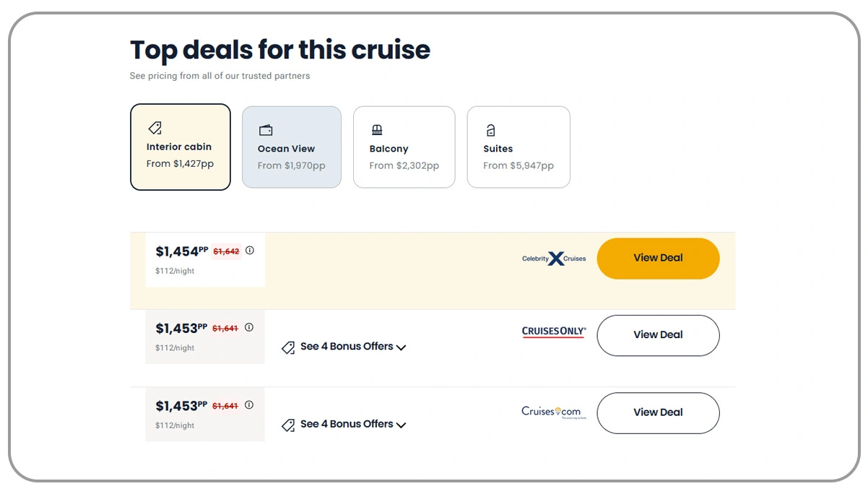
Task: Click the door hanger icon on Suites
Action: pyautogui.click(x=491, y=130)
